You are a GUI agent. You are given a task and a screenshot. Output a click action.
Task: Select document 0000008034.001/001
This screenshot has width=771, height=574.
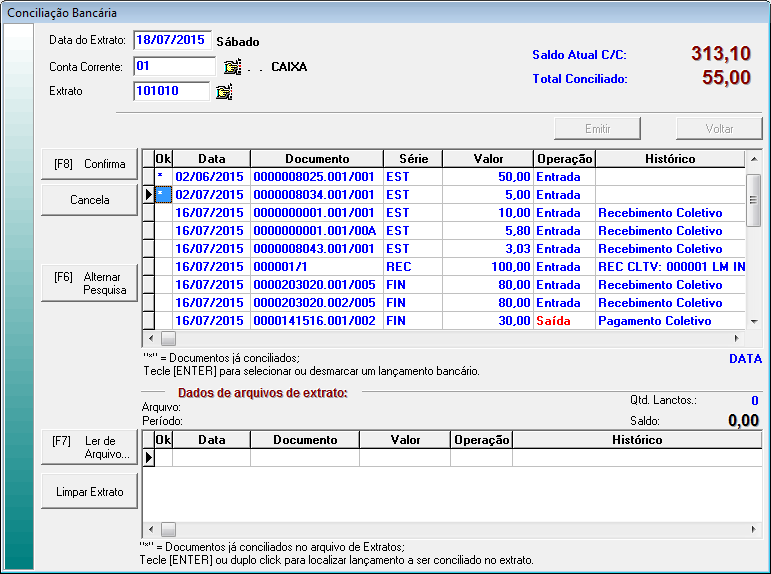[x=317, y=195]
